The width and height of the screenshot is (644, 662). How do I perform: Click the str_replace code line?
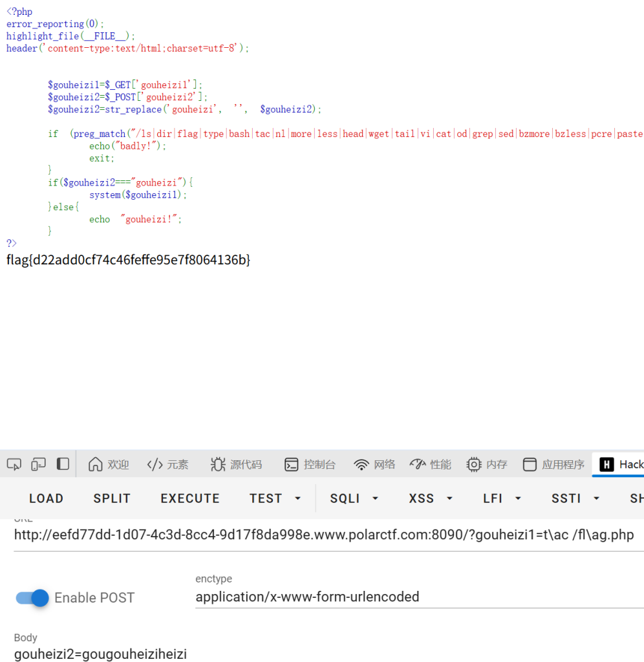(x=184, y=109)
